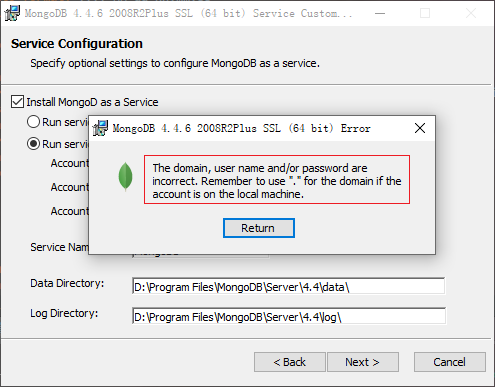Click the Data Directory path field
Viewport: 495px width, 387px height.
click(x=288, y=286)
